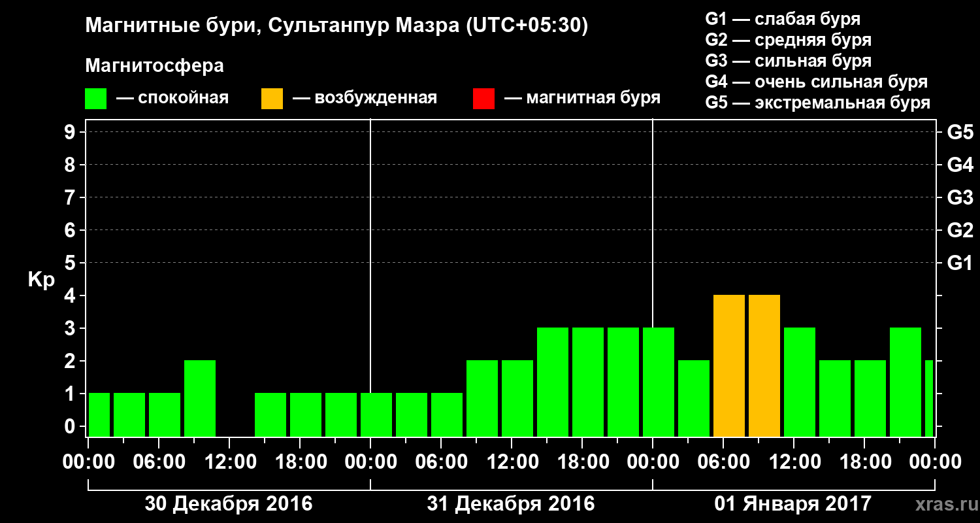Click Kp axis value 4
The image size is (980, 523).
(x=71, y=295)
